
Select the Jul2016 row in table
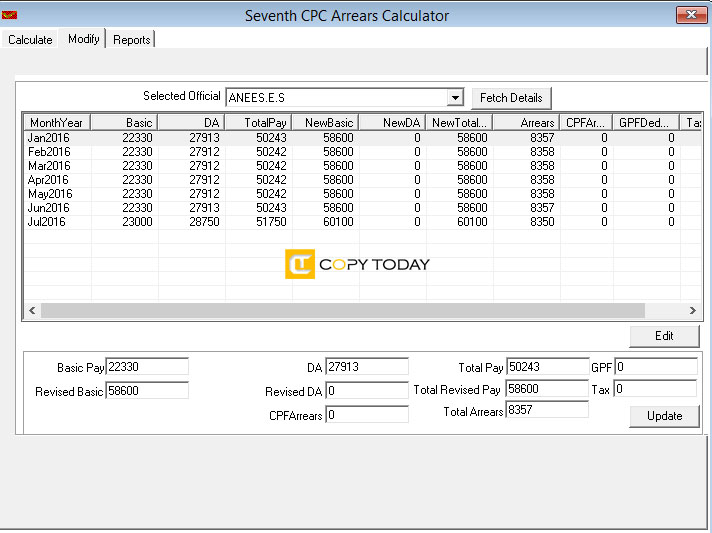(x=361, y=222)
